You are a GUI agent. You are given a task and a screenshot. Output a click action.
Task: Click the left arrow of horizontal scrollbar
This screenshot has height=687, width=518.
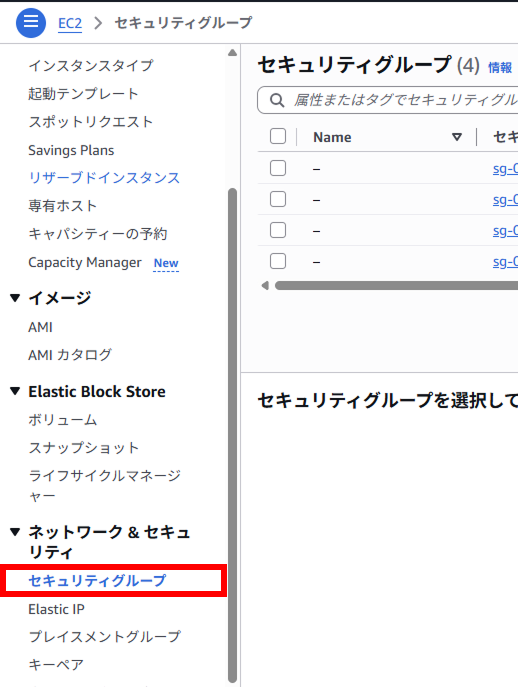tap(265, 286)
